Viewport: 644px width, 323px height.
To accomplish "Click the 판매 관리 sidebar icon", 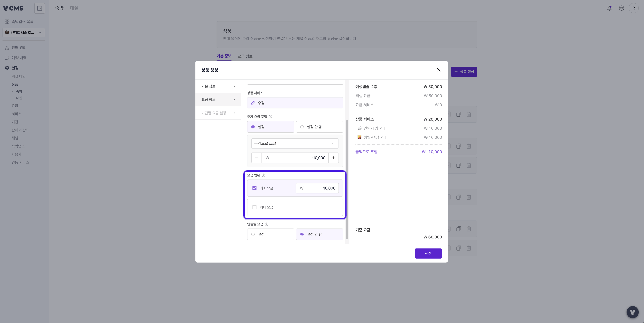I will [7, 47].
